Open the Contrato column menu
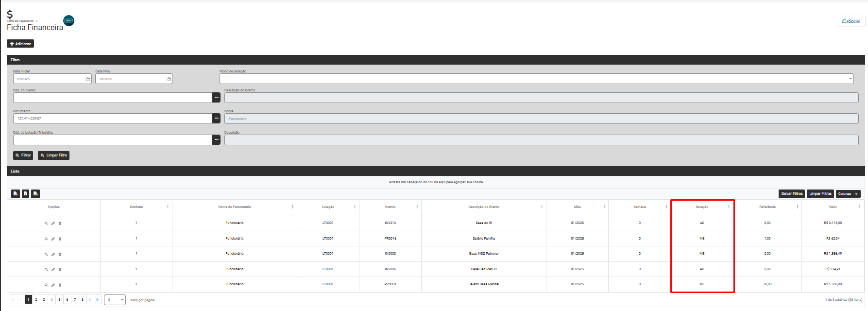The width and height of the screenshot is (868, 311). click(x=168, y=207)
